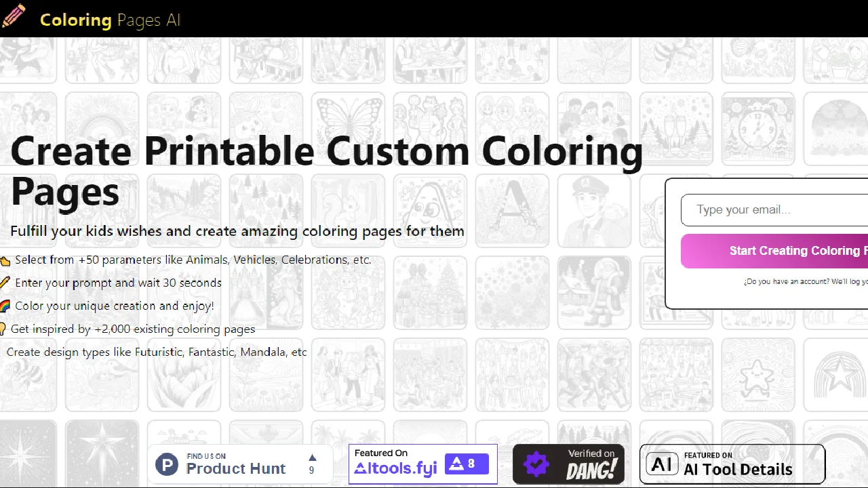The width and height of the screenshot is (868, 488).
Task: Click the verified checkmark icon on DANG badge
Action: 536,464
